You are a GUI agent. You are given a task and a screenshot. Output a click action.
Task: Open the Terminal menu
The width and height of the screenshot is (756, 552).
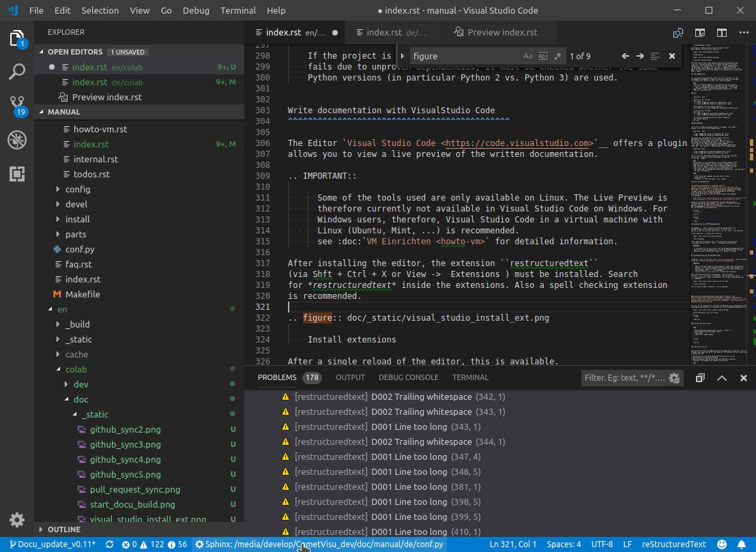238,11
